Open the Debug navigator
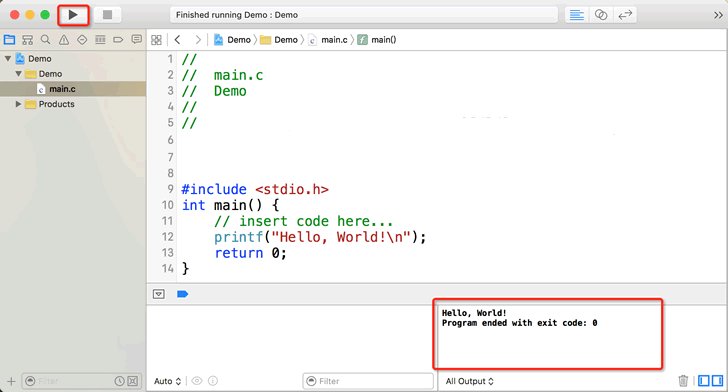This screenshot has height=392, width=728. pyautogui.click(x=100, y=40)
